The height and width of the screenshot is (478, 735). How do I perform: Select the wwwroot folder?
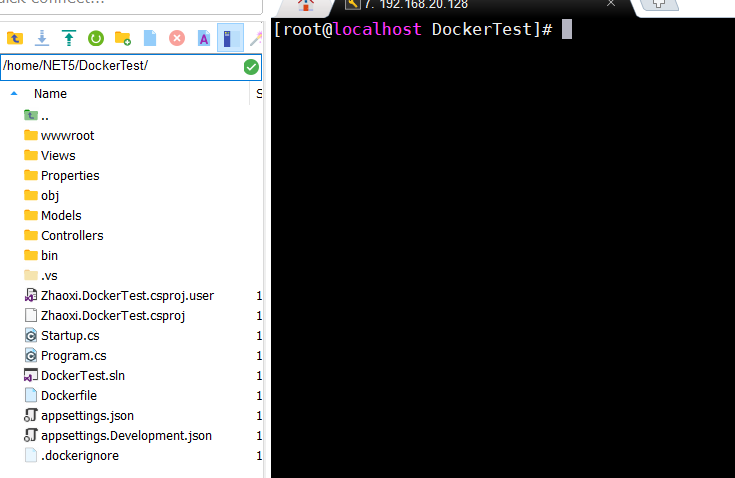[67, 135]
